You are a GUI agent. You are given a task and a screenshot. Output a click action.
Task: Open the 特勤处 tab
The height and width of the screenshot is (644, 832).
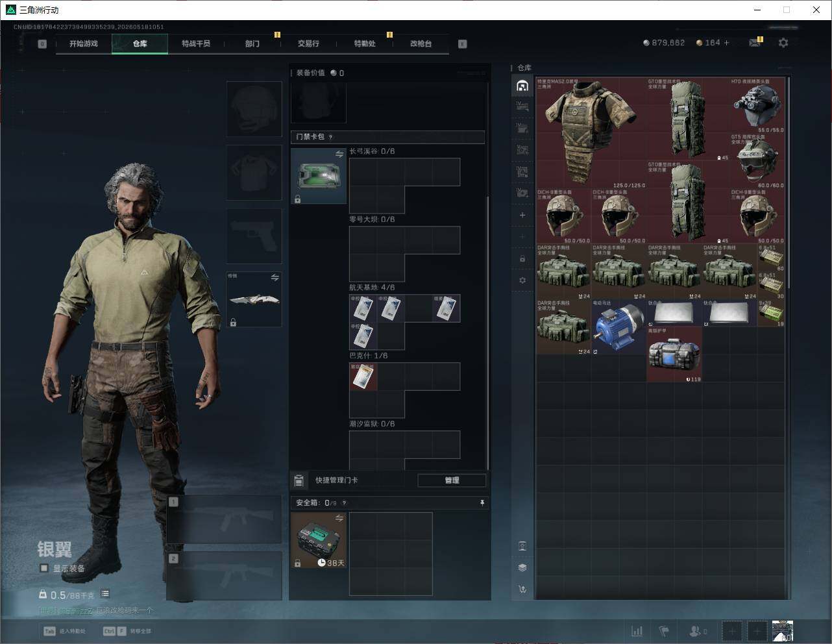pyautogui.click(x=365, y=43)
